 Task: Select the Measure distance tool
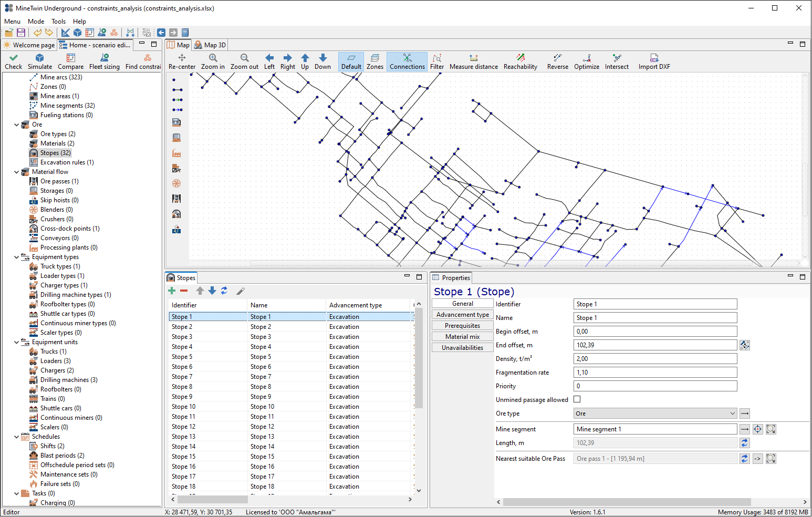coord(474,61)
